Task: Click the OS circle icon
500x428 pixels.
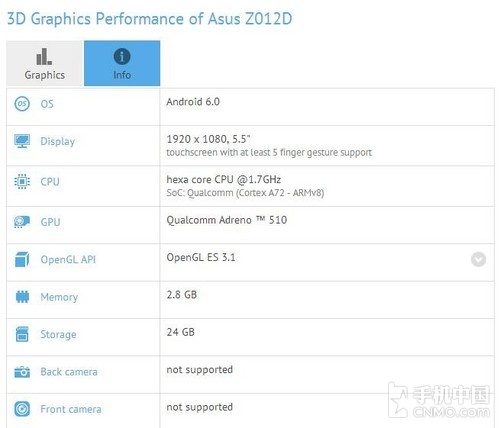Action: tap(22, 104)
